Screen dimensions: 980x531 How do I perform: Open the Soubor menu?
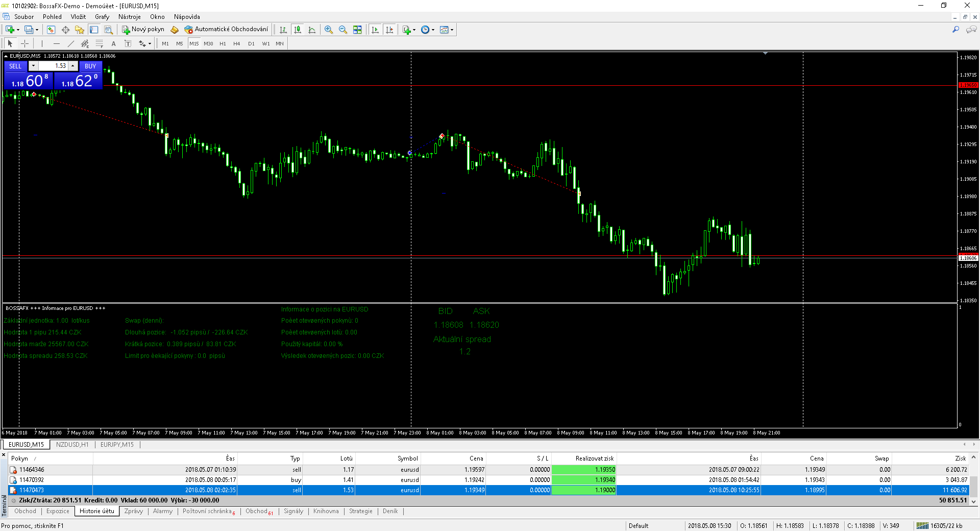[24, 16]
